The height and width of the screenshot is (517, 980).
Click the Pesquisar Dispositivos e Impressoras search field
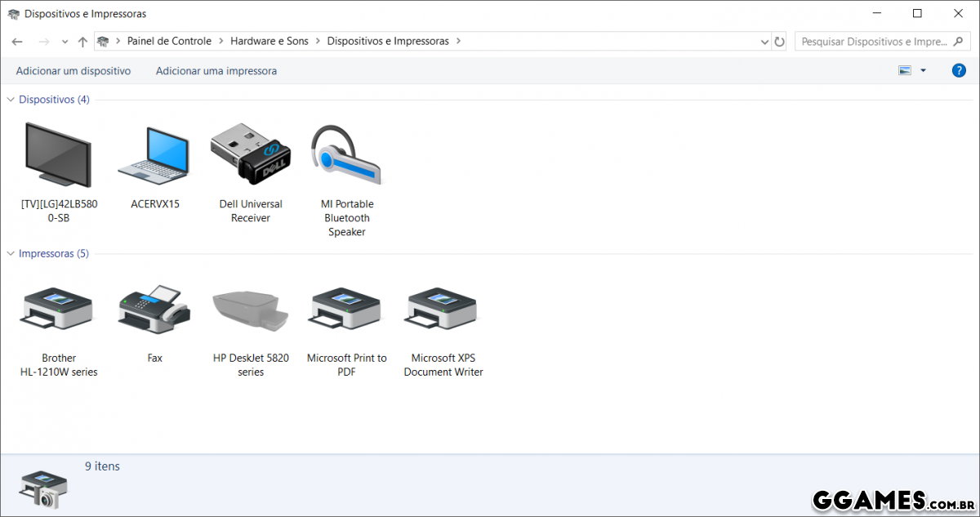874,42
